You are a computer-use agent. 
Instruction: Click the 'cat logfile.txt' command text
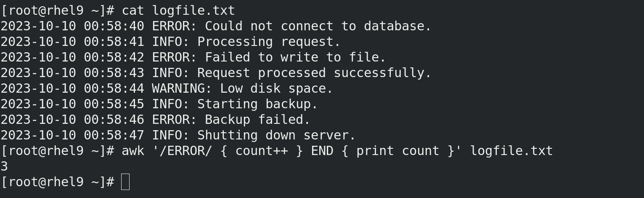pos(178,11)
